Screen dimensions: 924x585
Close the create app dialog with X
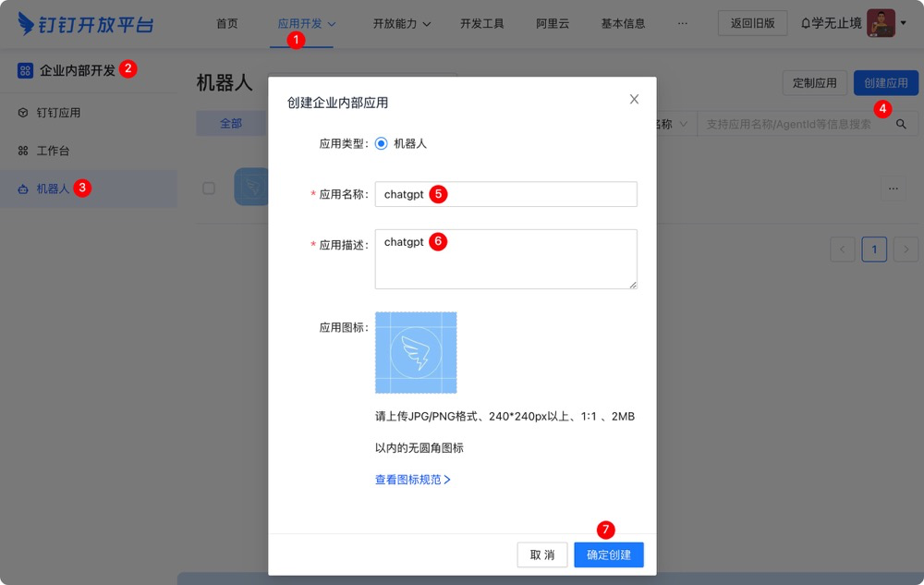(634, 99)
